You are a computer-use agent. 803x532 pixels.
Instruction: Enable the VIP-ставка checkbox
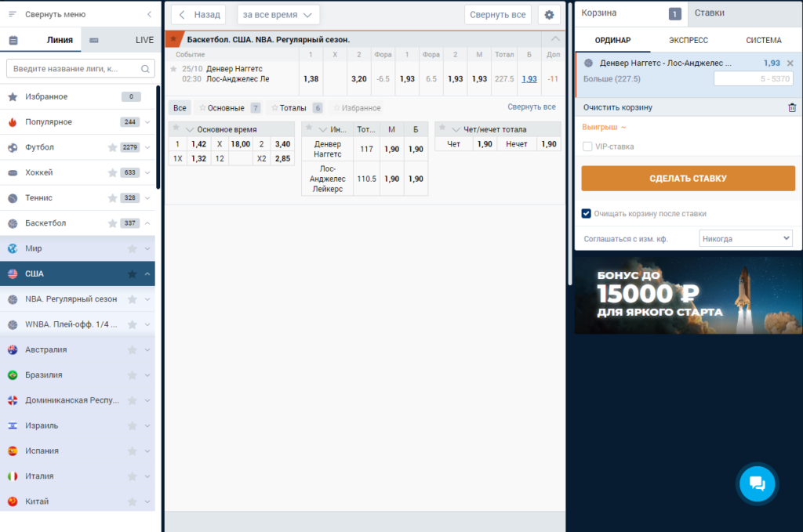click(x=587, y=147)
